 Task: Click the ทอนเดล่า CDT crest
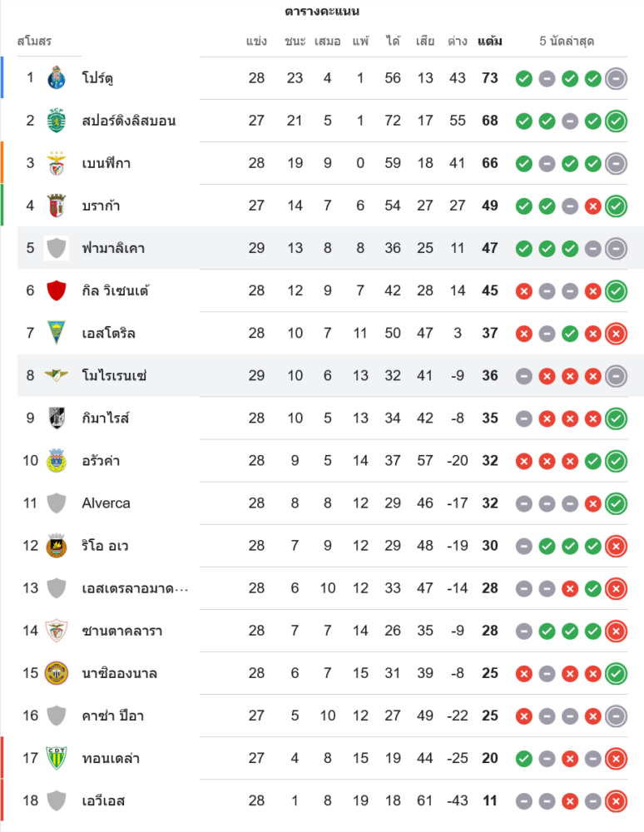point(57,758)
